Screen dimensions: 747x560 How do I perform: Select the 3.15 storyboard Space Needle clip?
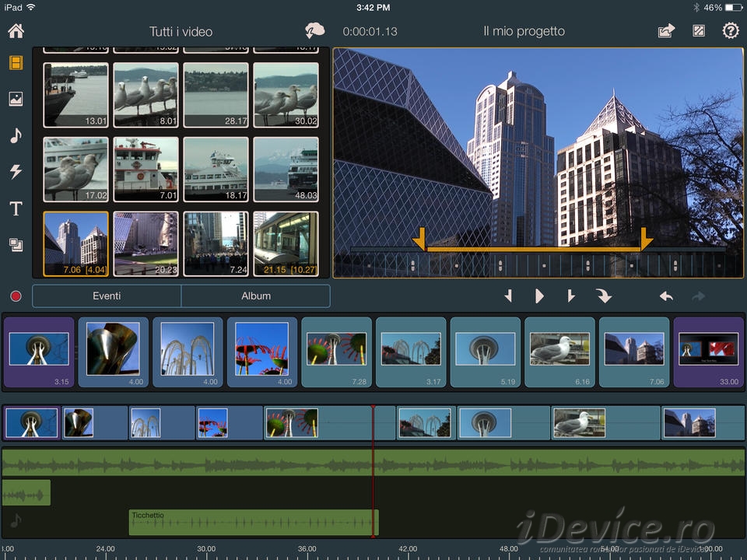[x=39, y=352]
